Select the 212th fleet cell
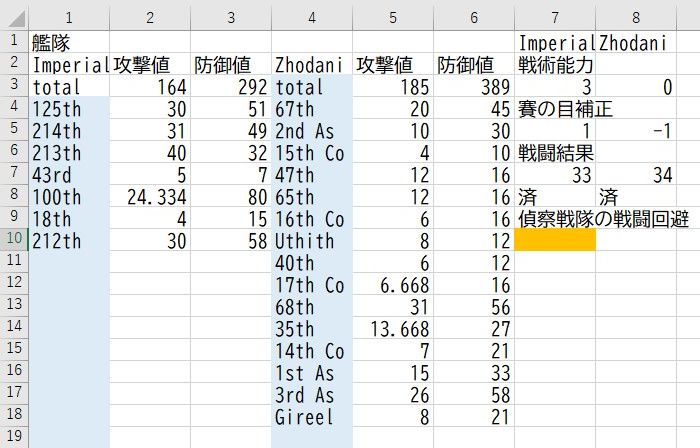This screenshot has width=700, height=448. tap(69, 240)
